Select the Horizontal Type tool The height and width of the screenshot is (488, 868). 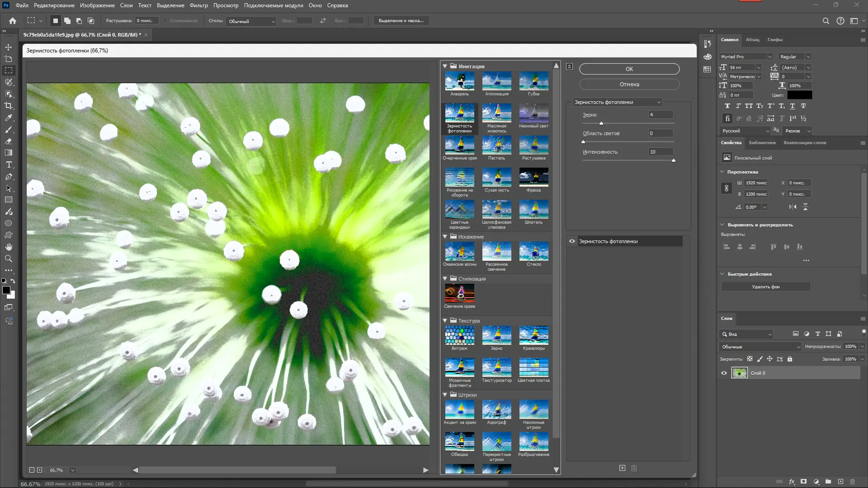pyautogui.click(x=9, y=165)
